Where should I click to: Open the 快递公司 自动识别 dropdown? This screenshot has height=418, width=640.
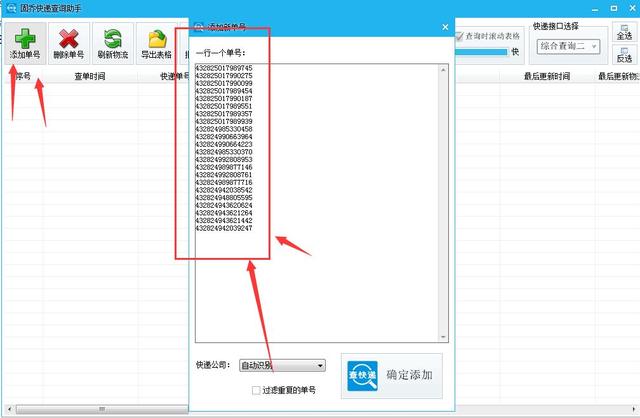(282, 365)
